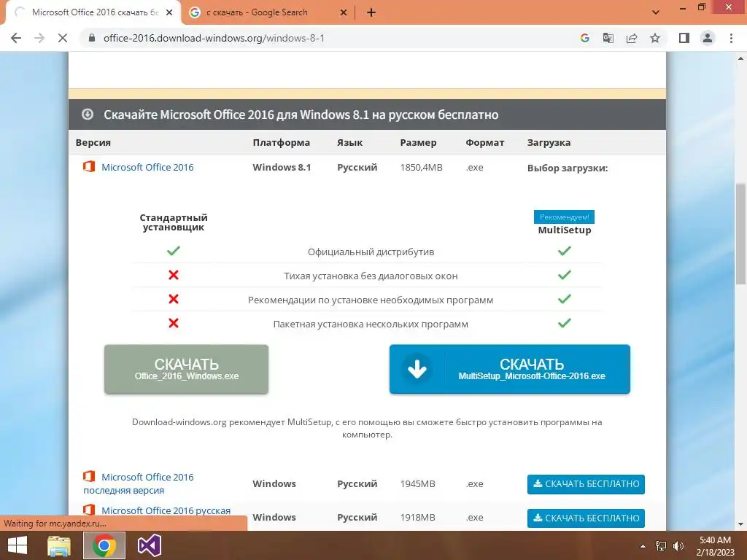Click Office icon next to последняя версия
Viewport: 747px width, 560px height.
[x=88, y=476]
